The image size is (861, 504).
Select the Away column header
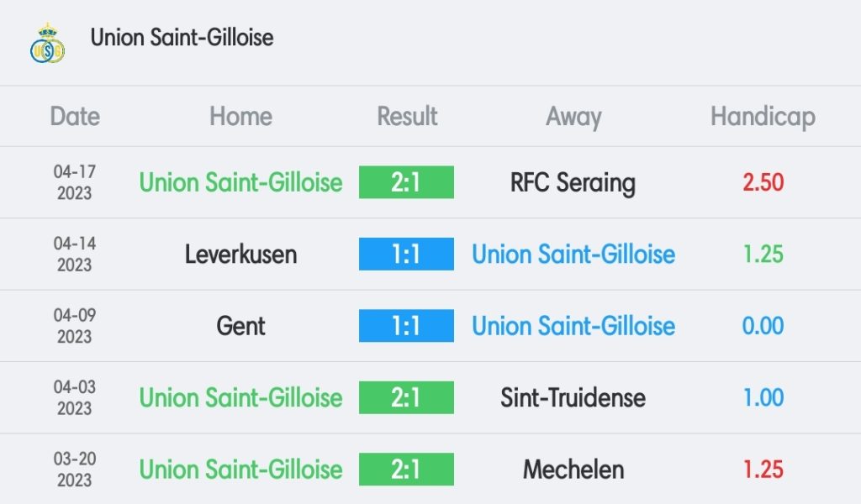click(x=573, y=117)
